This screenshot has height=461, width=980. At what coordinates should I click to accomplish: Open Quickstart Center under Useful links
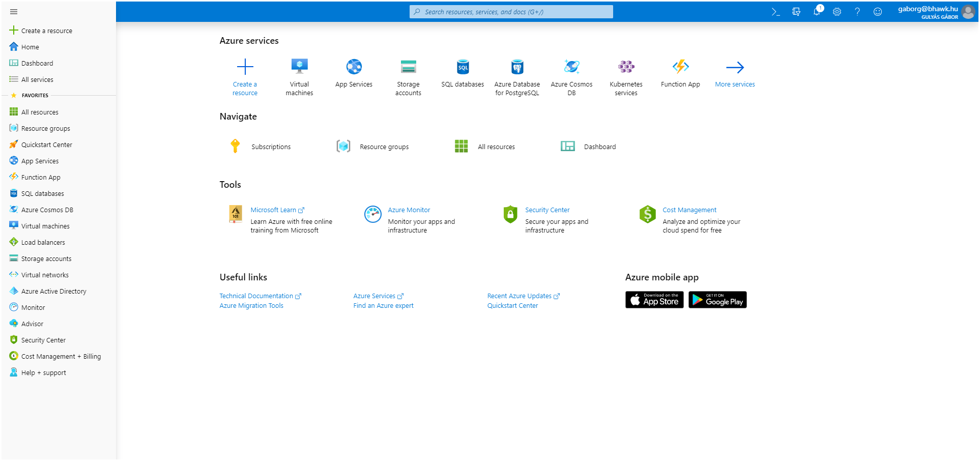pos(512,306)
